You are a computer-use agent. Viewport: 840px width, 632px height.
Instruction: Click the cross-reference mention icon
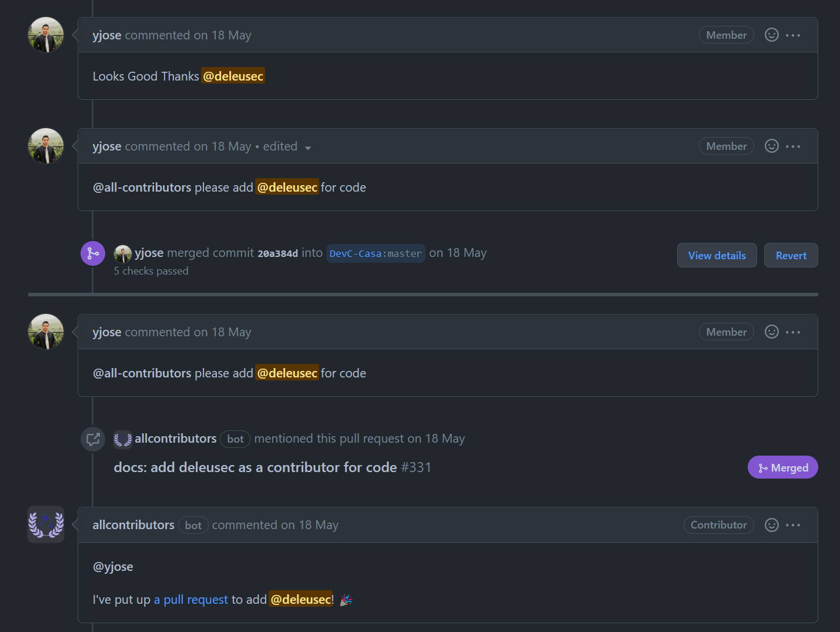click(93, 439)
